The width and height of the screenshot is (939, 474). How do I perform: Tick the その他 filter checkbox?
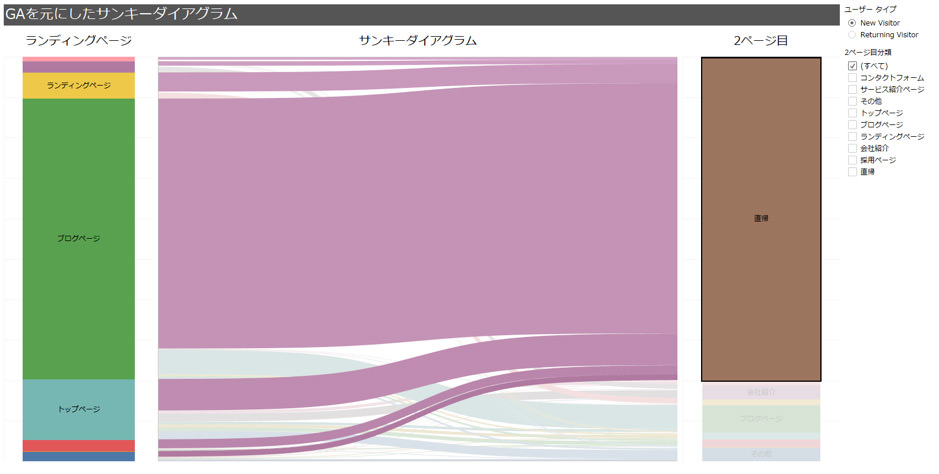852,101
